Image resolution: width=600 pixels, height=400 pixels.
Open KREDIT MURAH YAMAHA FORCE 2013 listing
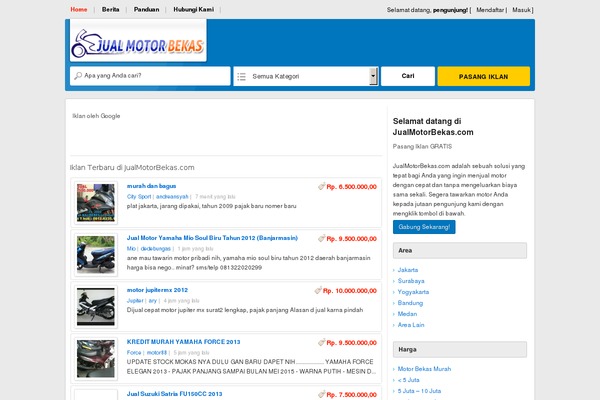[184, 342]
